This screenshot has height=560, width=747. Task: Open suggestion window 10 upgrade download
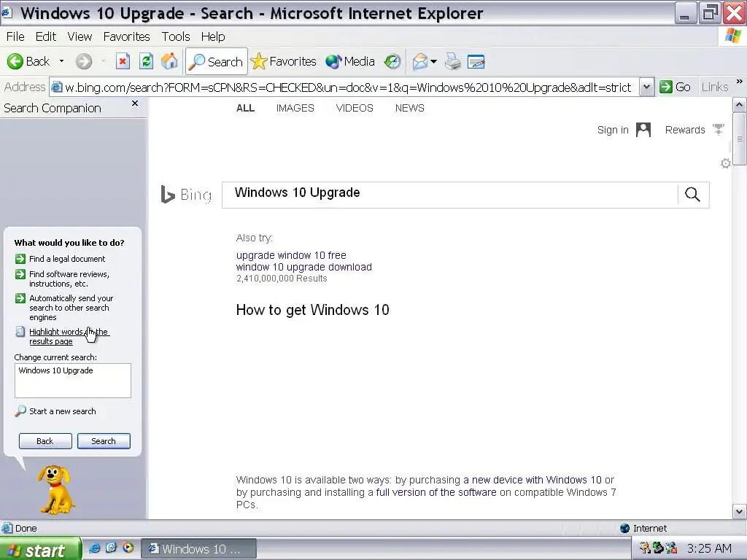(304, 267)
